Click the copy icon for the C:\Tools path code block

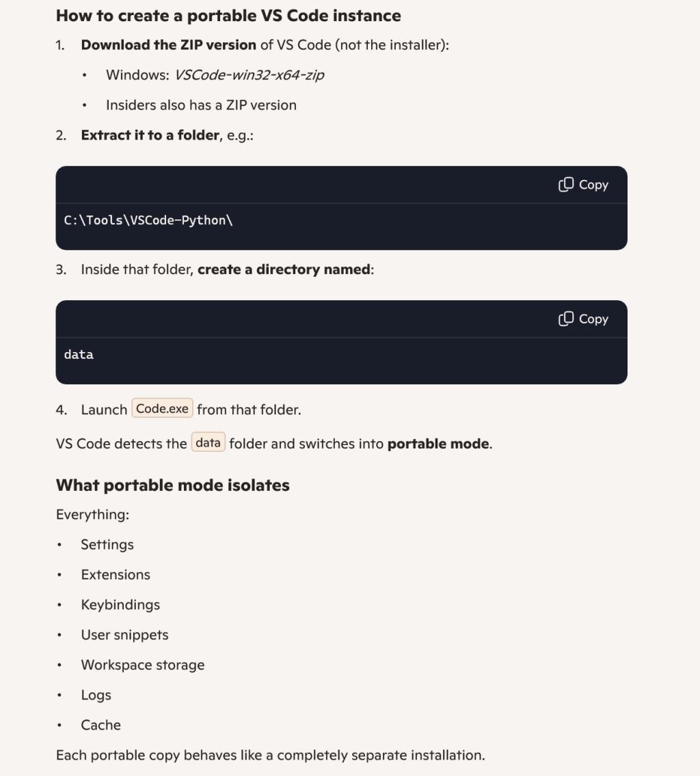click(566, 185)
